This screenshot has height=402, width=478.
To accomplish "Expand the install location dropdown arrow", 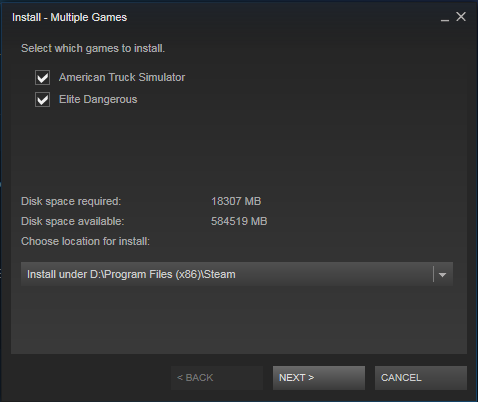I will click(x=442, y=274).
